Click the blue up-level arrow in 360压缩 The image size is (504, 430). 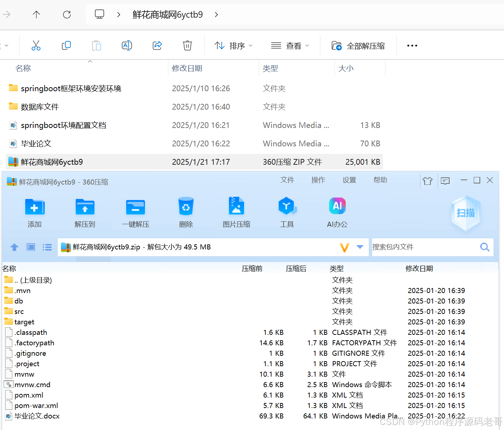[x=14, y=247]
